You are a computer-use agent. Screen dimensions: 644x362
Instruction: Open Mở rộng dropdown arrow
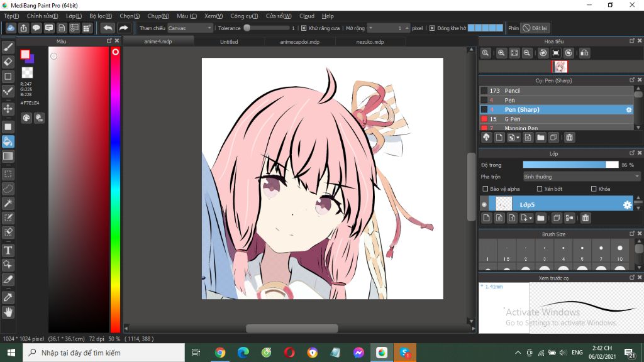point(370,28)
